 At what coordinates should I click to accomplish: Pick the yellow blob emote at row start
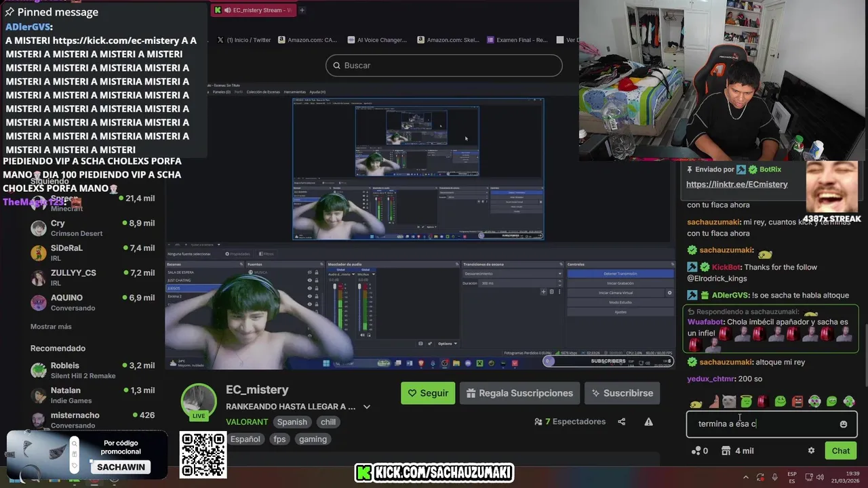(x=696, y=403)
